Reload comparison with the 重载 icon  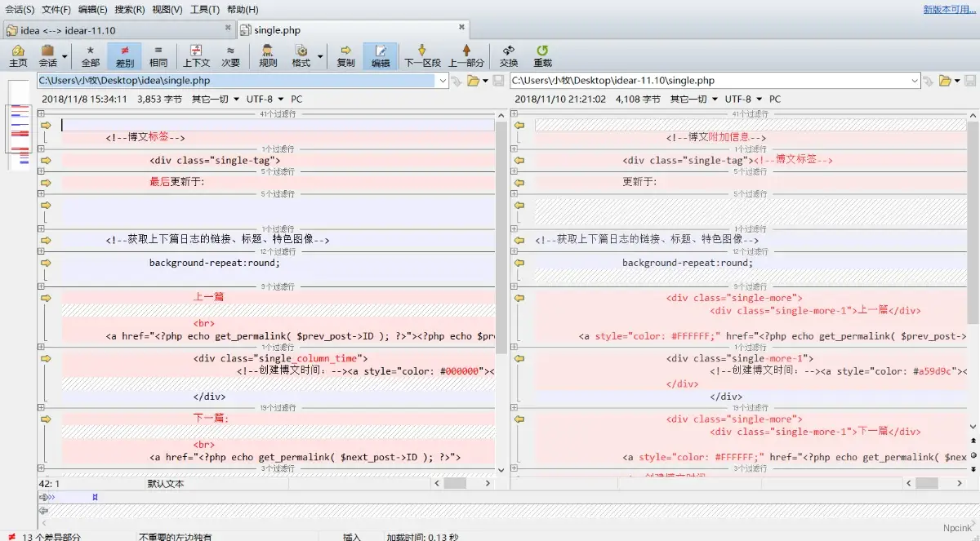click(542, 55)
